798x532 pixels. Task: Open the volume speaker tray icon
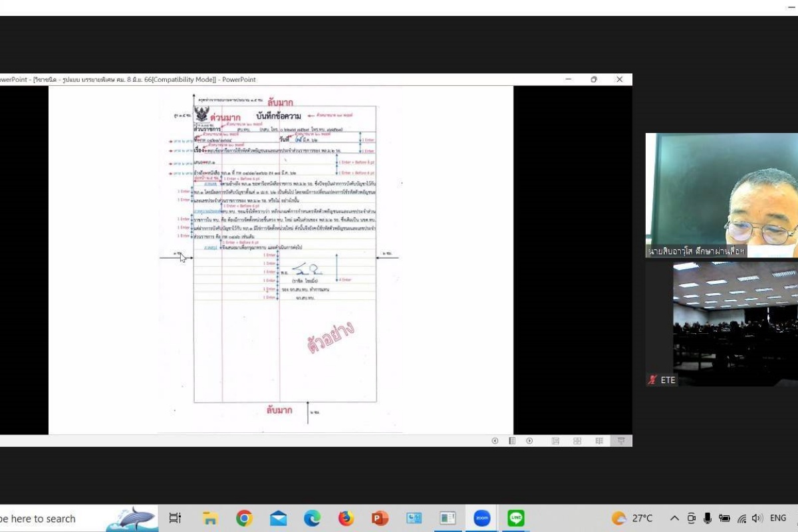click(x=757, y=518)
